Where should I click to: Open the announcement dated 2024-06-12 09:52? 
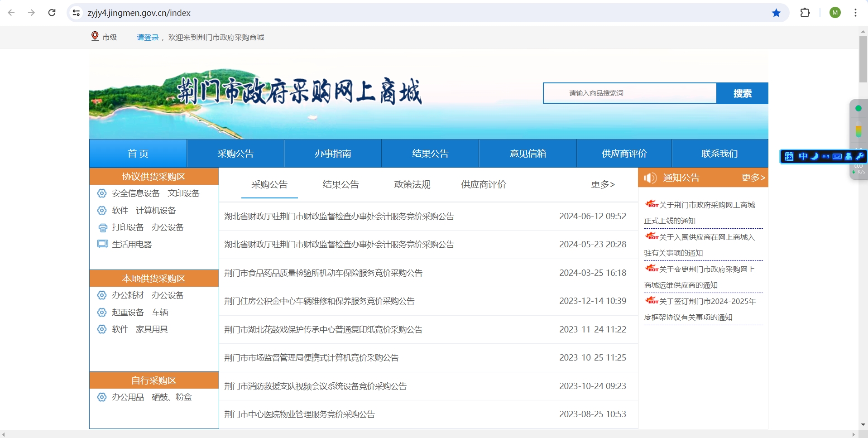[339, 217]
